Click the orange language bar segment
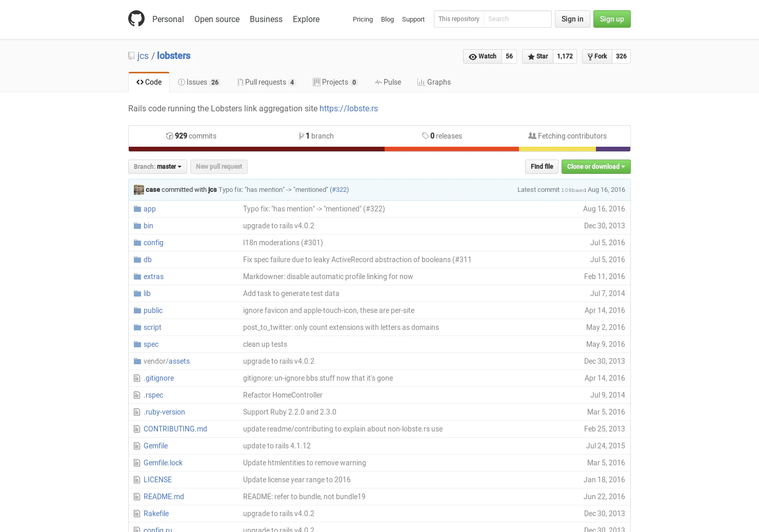 tap(452, 149)
